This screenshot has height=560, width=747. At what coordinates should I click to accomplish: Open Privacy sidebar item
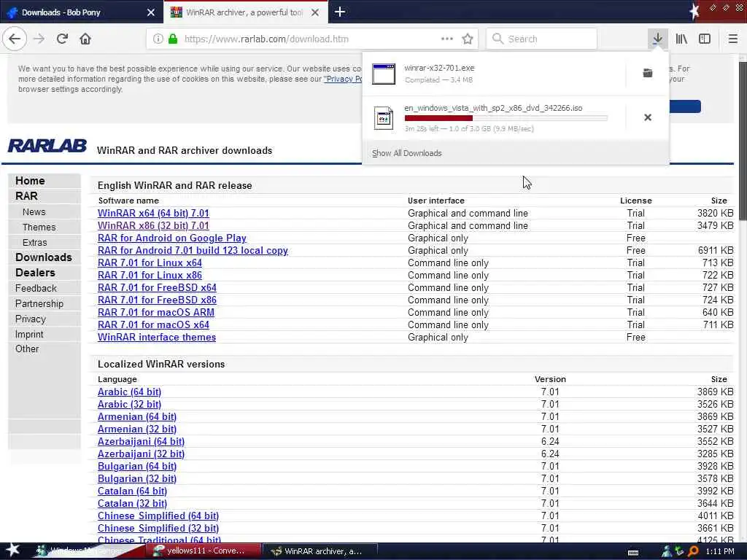tap(31, 319)
